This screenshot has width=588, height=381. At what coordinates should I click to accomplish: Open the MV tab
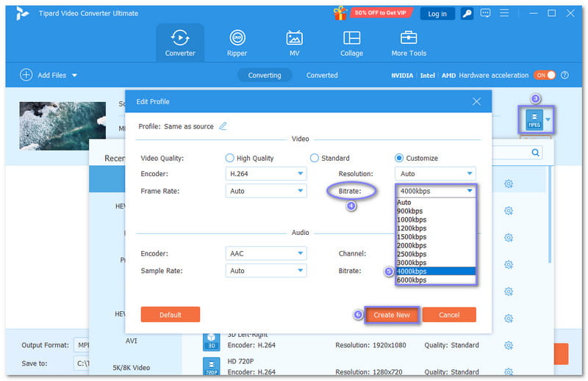(x=295, y=43)
